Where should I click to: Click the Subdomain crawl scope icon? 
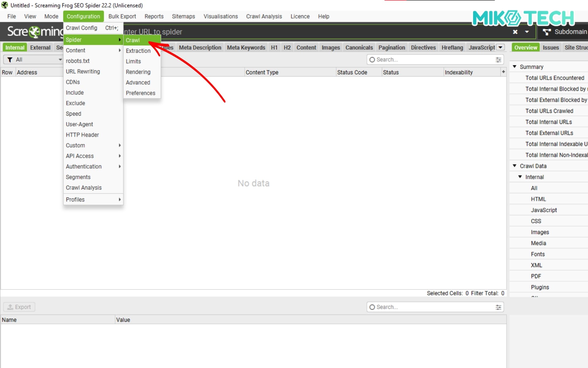[547, 32]
